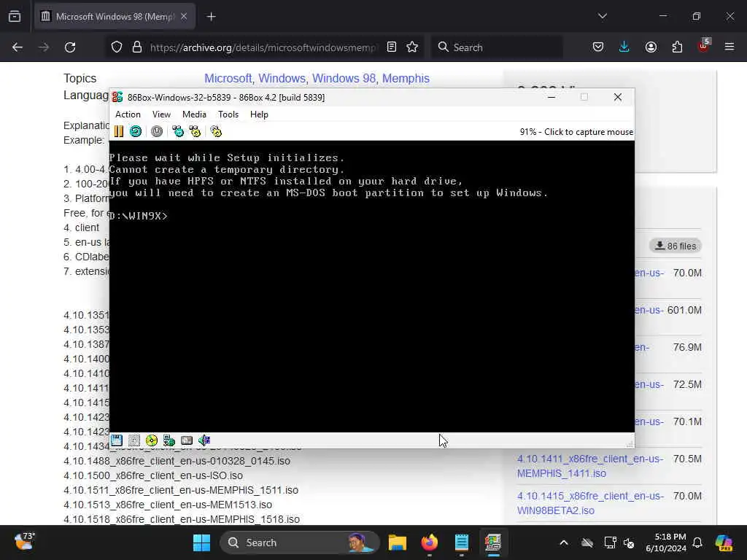Click the gray checkered status bar icon
This screenshot has width=747, height=560.
coord(134,440)
